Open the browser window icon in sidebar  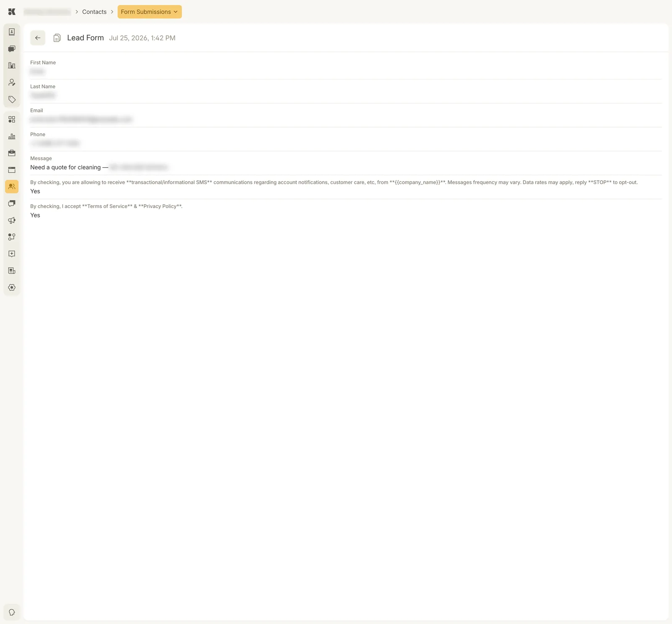click(x=12, y=170)
